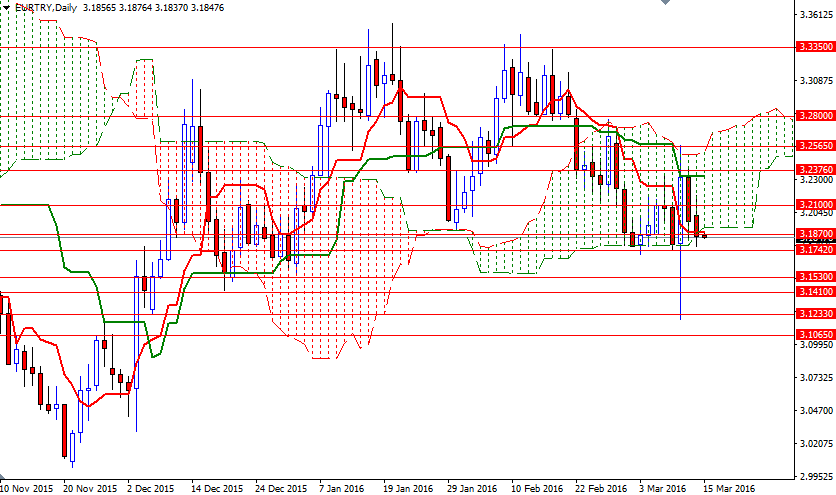Viewport: 836px width, 495px height.
Task: Select the 3.18700 red price level label
Action: pyautogui.click(x=815, y=234)
